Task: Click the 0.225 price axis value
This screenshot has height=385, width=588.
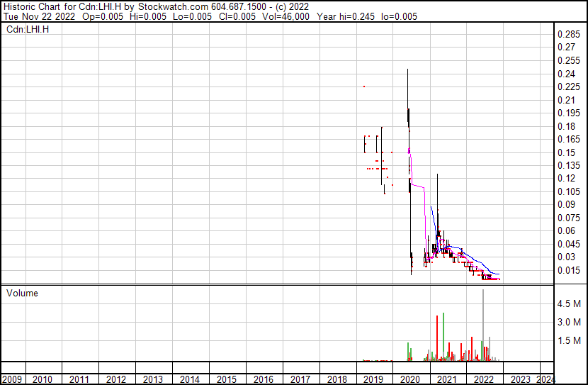Action: [568, 87]
